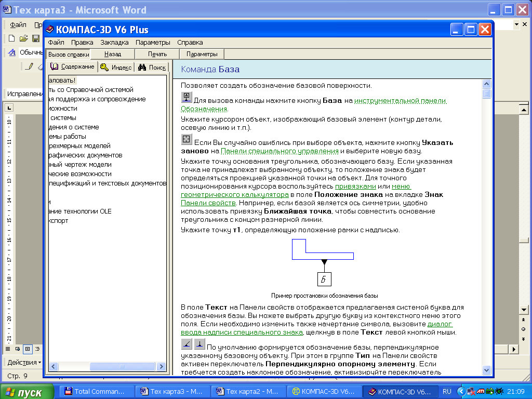The height and width of the screenshot is (399, 532).
Task: Switch to Print layout view in Word
Action: tap(28, 349)
